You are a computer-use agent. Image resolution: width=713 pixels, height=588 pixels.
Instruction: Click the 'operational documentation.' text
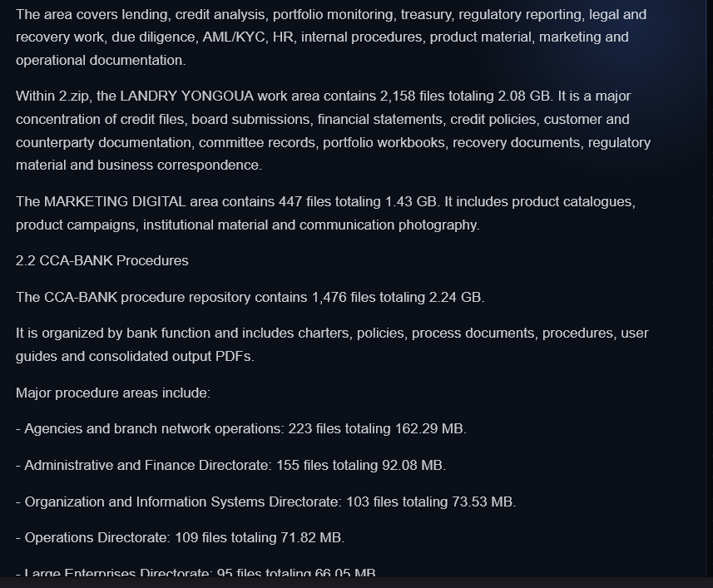coord(101,61)
